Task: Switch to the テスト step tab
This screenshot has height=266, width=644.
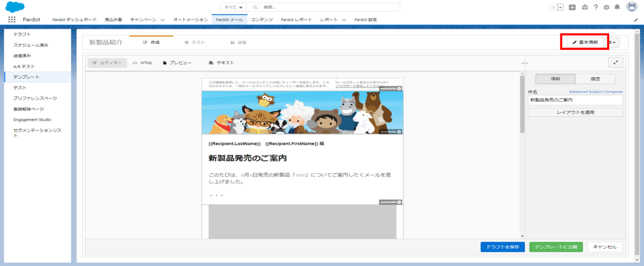Action: [x=195, y=42]
